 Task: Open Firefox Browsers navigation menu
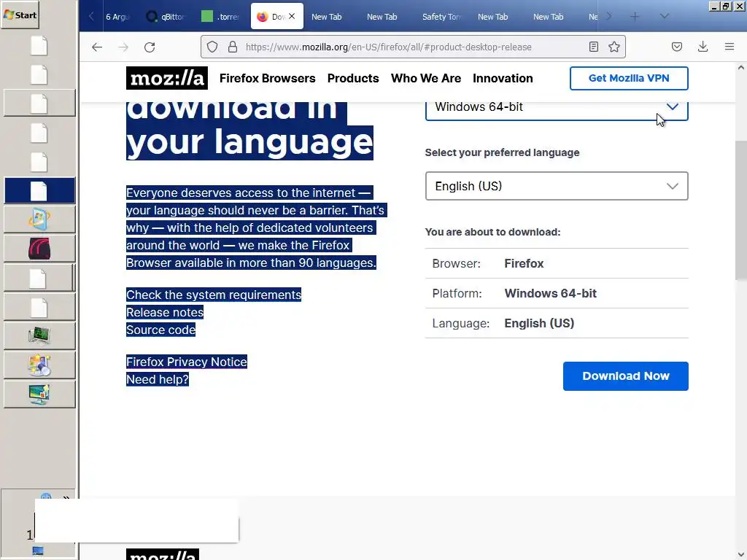click(x=267, y=78)
